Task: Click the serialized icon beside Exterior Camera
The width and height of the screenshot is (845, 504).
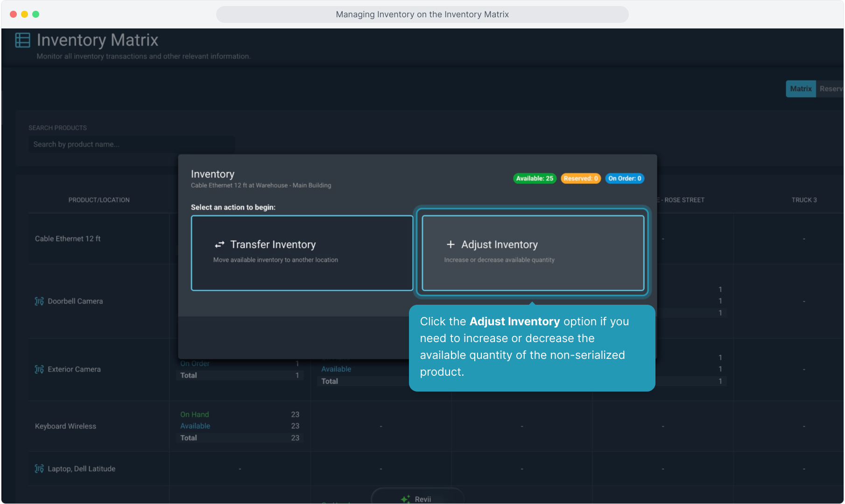Action: [x=39, y=370]
